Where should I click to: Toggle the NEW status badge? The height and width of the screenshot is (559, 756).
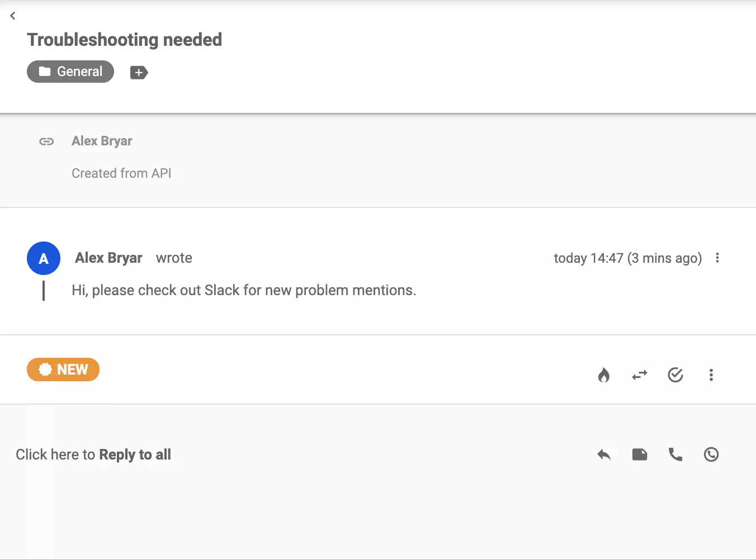[63, 369]
